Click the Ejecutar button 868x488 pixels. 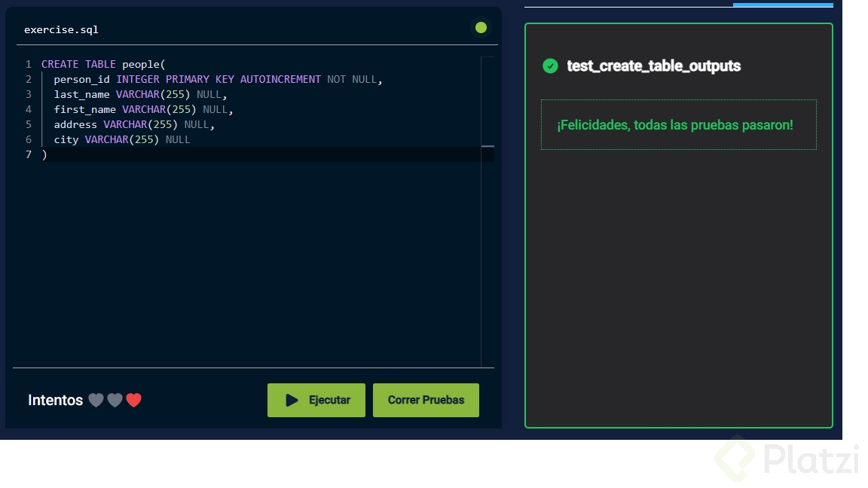[x=316, y=400]
